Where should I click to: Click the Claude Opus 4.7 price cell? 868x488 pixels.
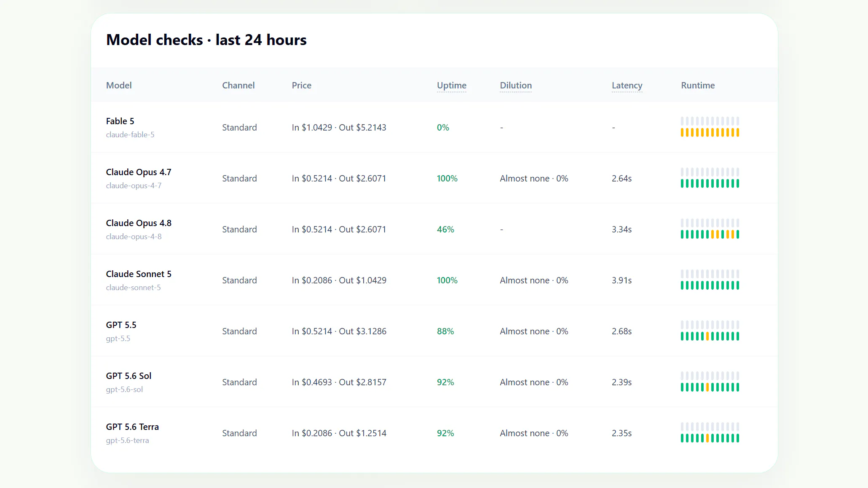pyautogui.click(x=339, y=179)
